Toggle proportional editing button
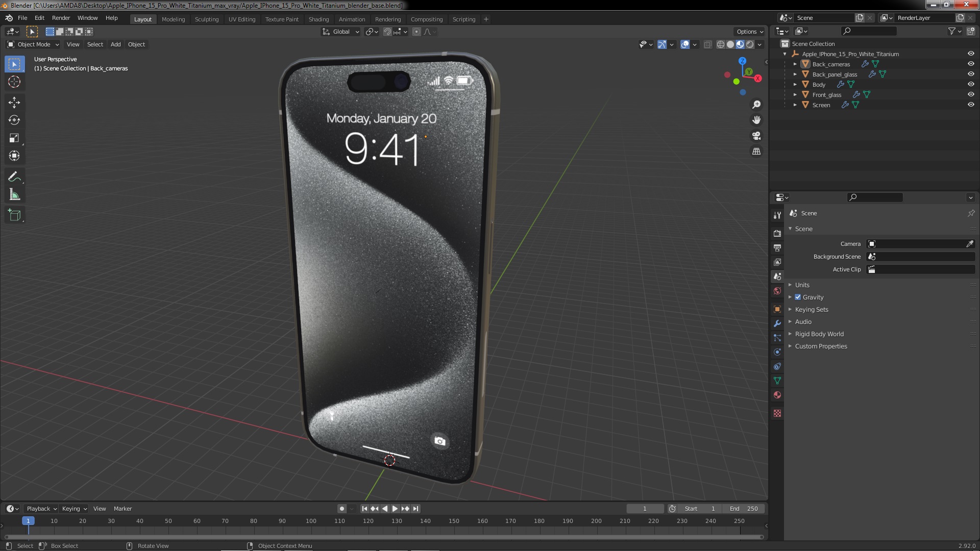 [x=416, y=32]
